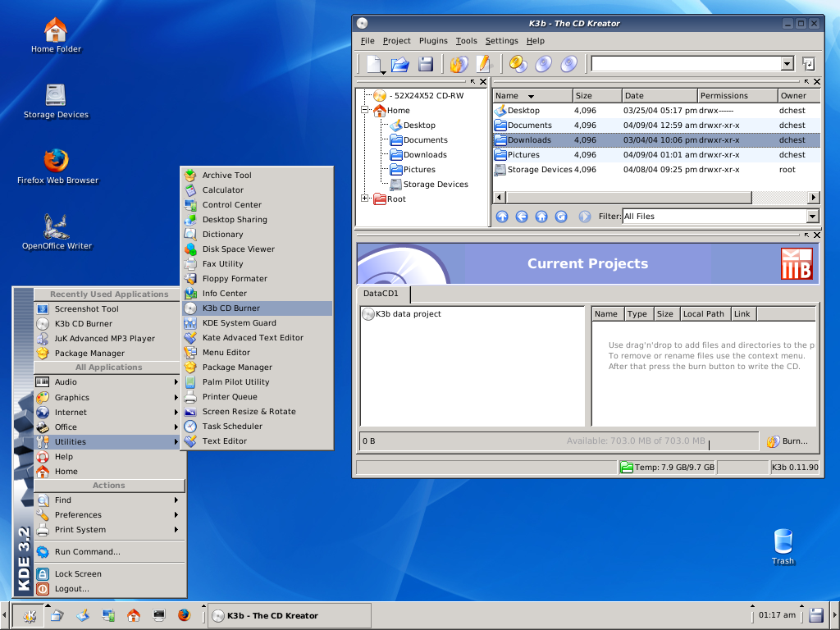This screenshot has width=840, height=630.
Task: Click the pencil edit toolbar icon
Action: point(484,64)
